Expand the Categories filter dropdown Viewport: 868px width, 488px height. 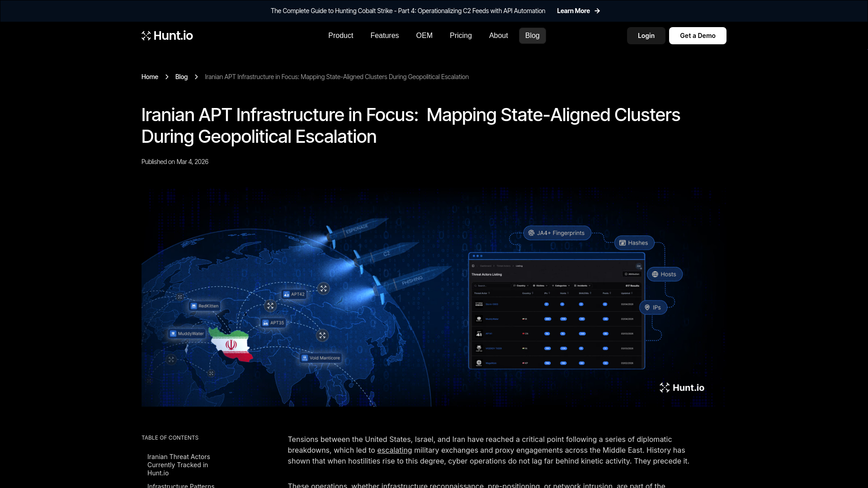(561, 286)
